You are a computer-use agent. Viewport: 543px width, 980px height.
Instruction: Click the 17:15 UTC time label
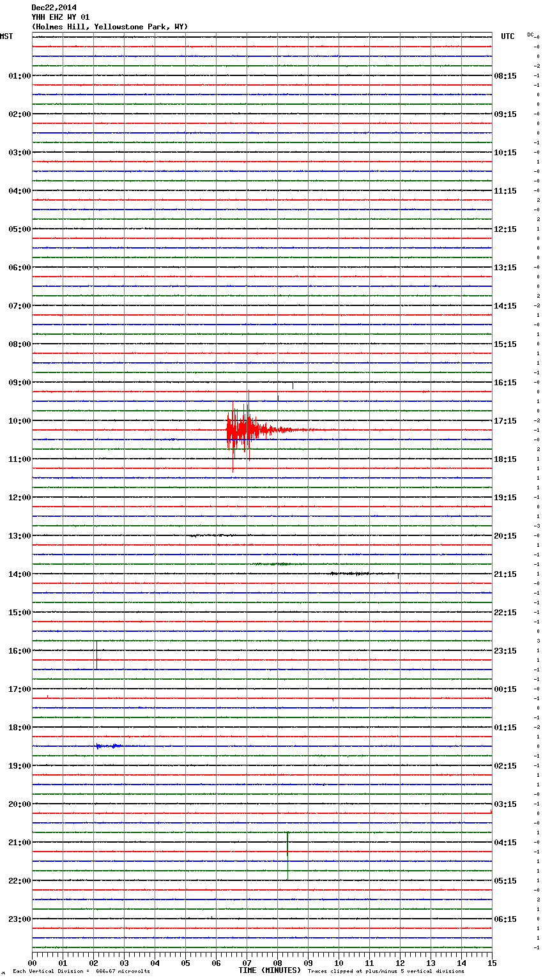tap(505, 421)
